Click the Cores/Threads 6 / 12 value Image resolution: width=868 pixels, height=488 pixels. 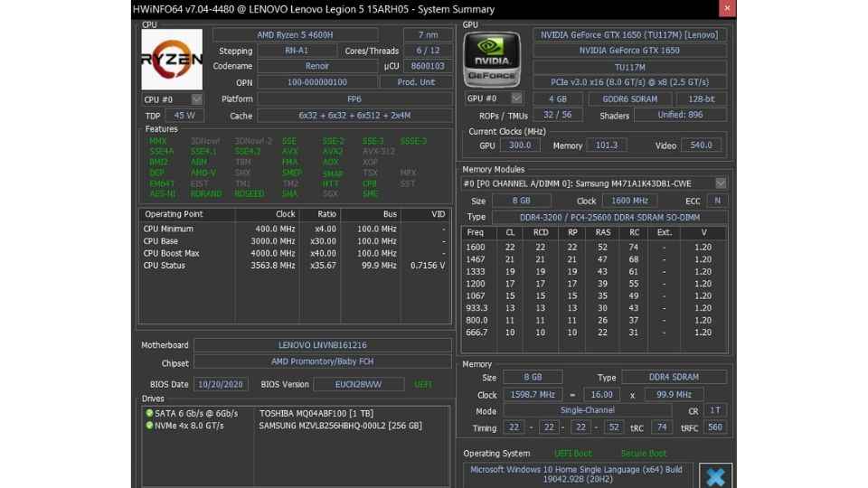coord(428,51)
